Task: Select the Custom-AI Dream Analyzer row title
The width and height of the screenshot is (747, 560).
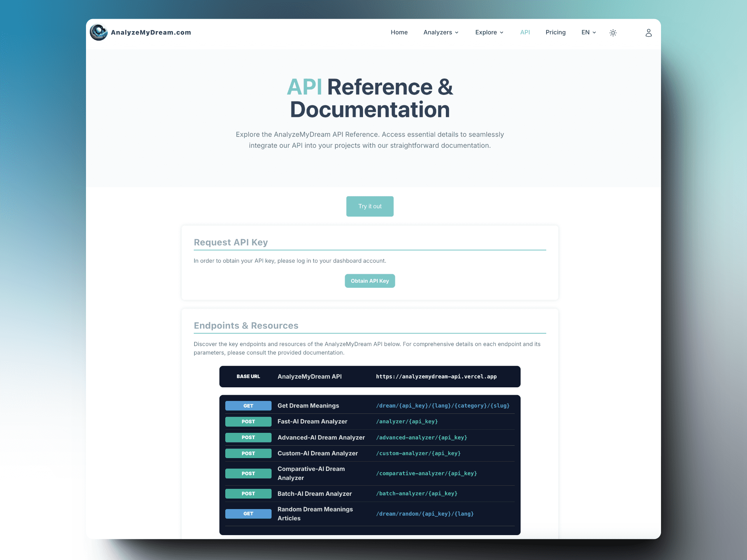Action: tap(317, 453)
